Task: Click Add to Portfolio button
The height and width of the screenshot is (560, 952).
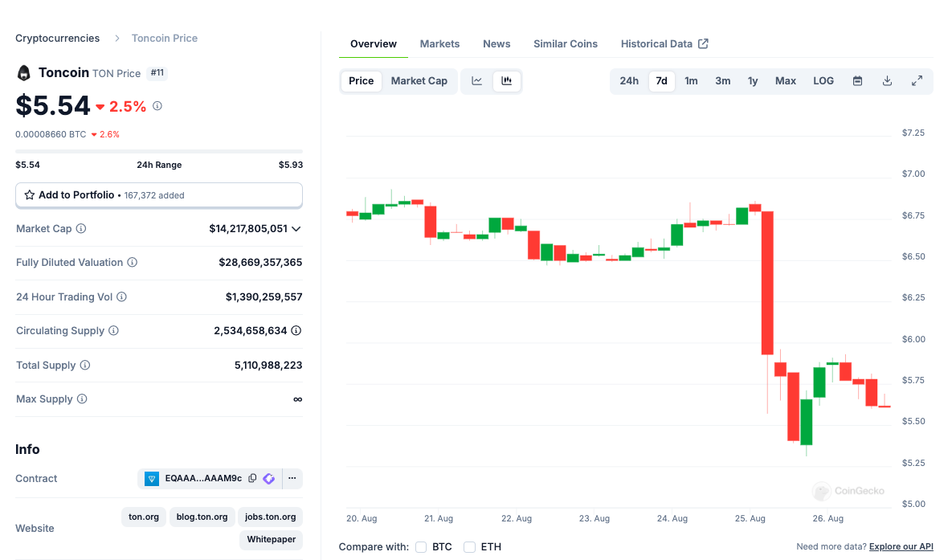Action: pyautogui.click(x=159, y=195)
